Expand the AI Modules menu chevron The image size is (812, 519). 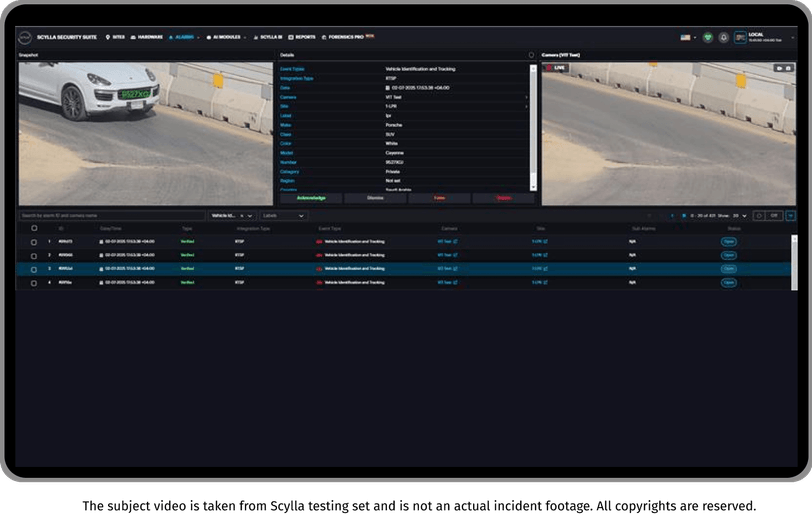[x=244, y=38]
